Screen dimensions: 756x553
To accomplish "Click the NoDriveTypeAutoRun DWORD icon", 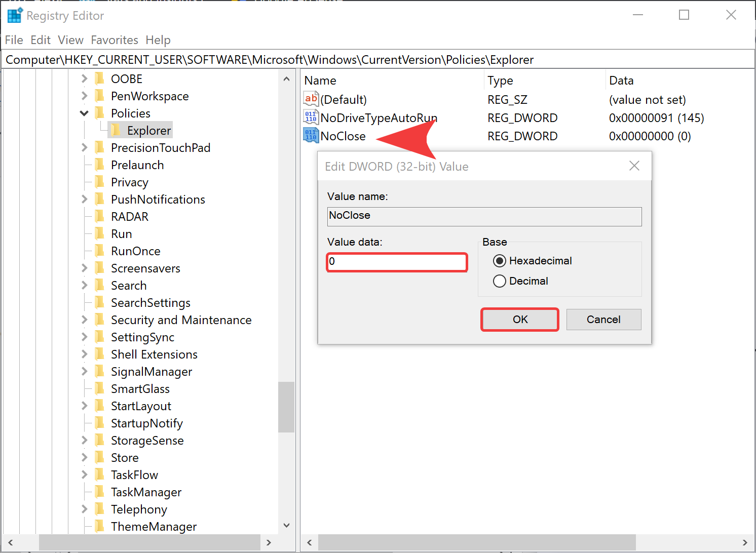I will click(311, 117).
